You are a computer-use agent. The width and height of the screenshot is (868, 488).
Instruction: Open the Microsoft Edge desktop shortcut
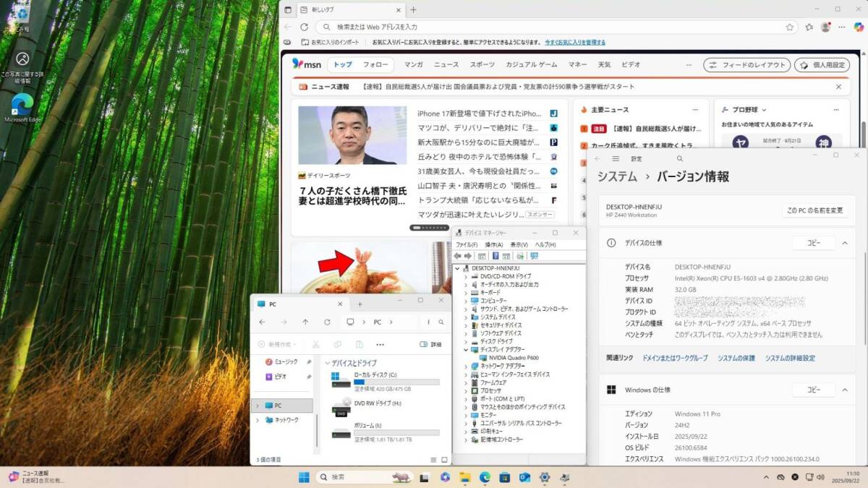[x=23, y=104]
